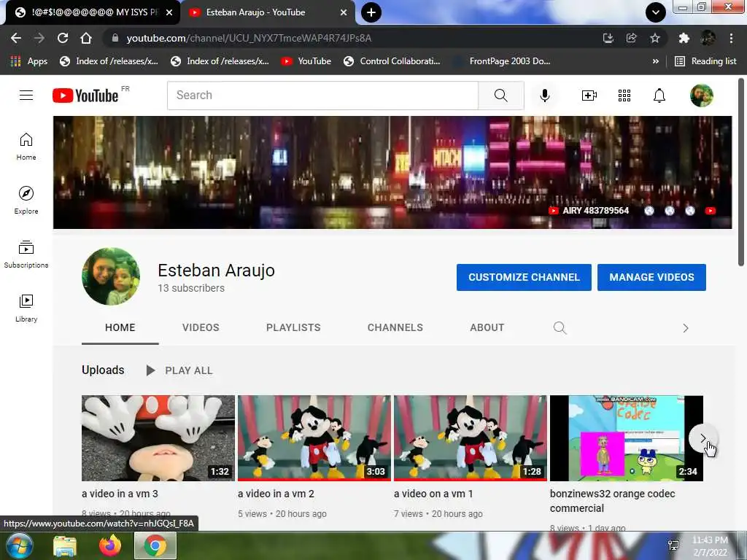The height and width of the screenshot is (560, 747).
Task: Open the browser profile avatar
Action: coord(708,38)
